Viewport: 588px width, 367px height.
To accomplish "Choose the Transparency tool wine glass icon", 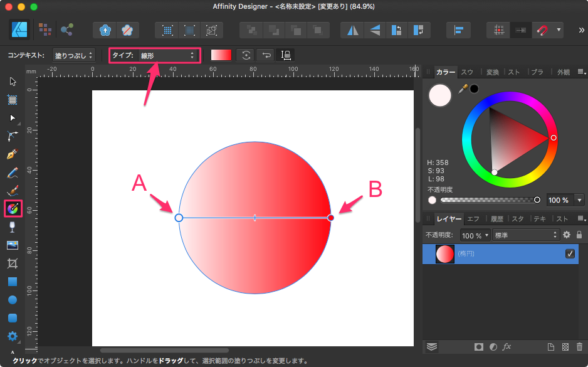I will (12, 226).
